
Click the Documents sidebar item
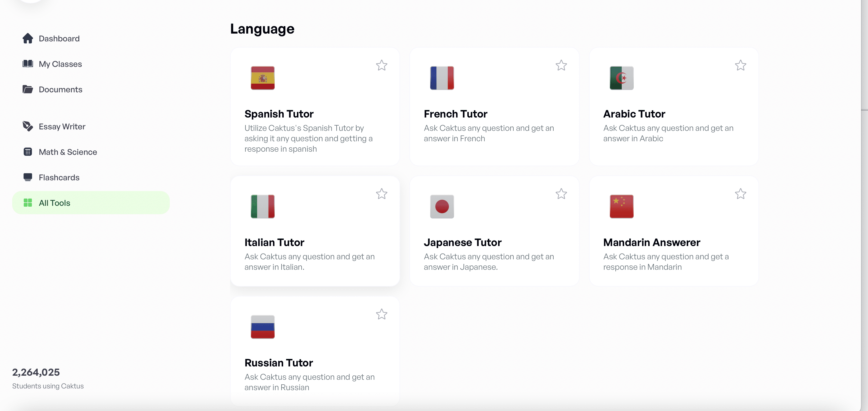coord(60,89)
